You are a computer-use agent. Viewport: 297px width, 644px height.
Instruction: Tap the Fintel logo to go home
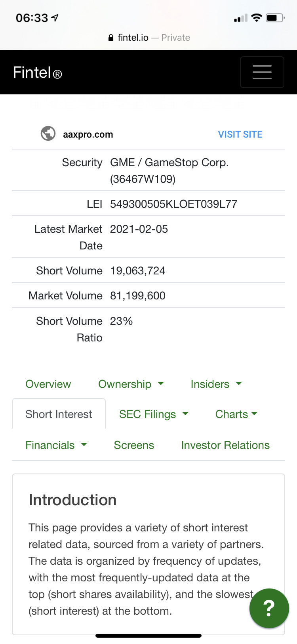(37, 73)
